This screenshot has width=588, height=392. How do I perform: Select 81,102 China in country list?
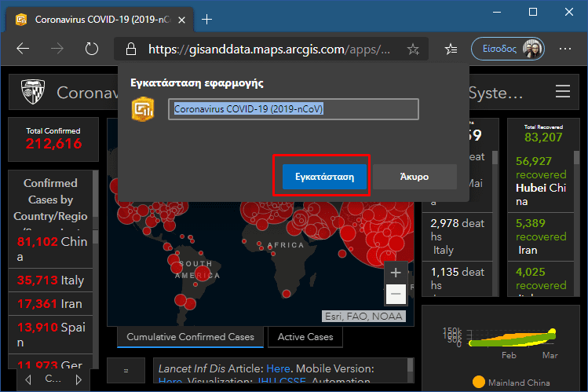coord(50,249)
